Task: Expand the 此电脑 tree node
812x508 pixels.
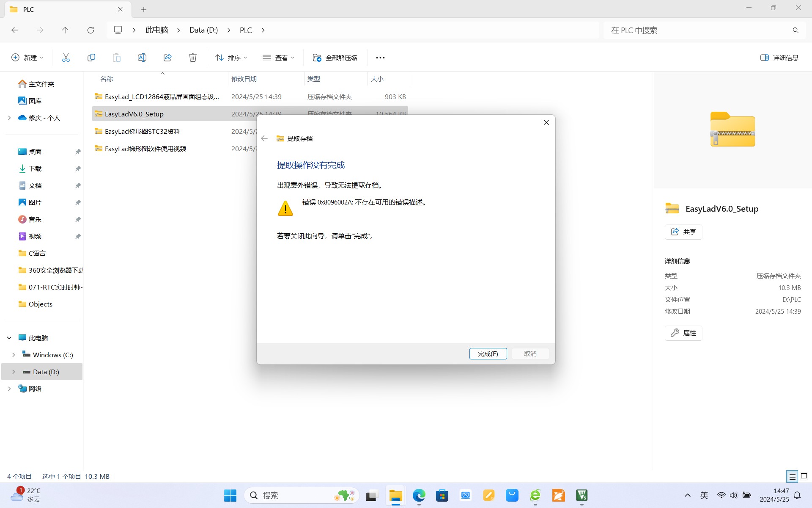Action: pyautogui.click(x=9, y=338)
